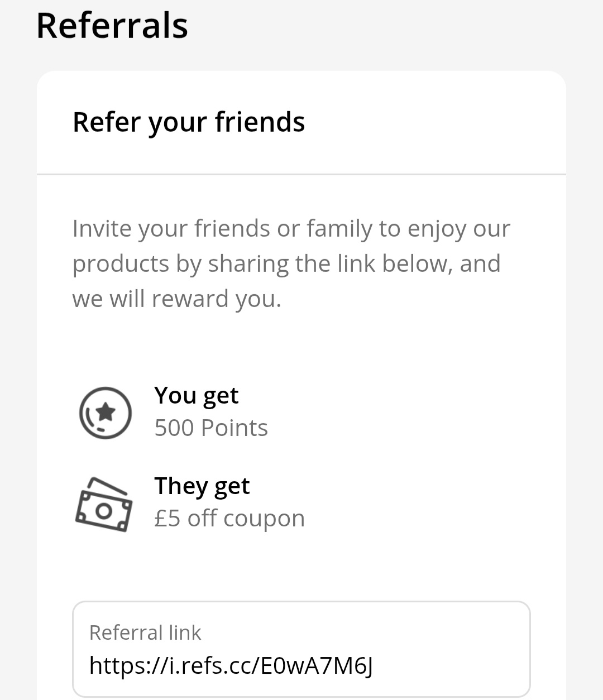Click the 'Invite your friends or family' line
603x700 pixels.
tap(291, 229)
